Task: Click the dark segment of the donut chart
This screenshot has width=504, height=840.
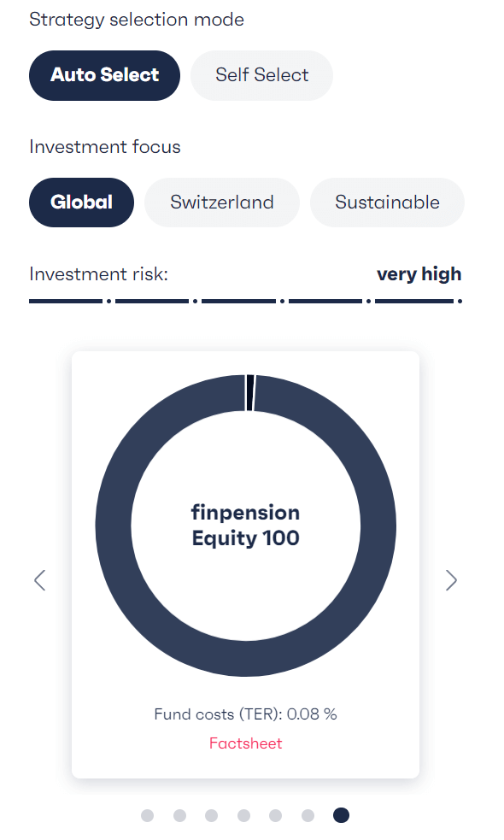Action: coord(246,658)
